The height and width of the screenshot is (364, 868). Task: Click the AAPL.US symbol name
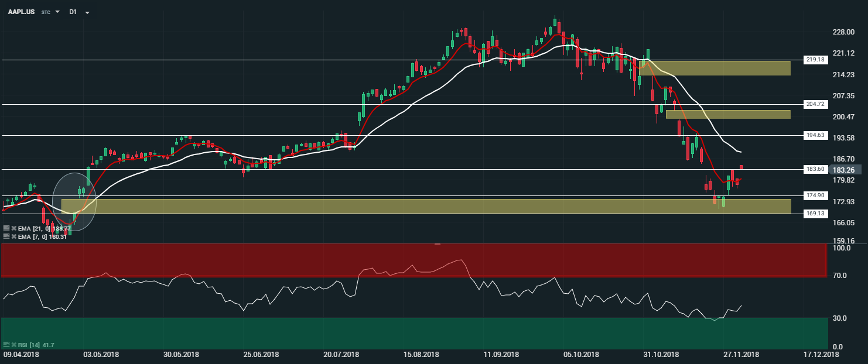(x=20, y=12)
